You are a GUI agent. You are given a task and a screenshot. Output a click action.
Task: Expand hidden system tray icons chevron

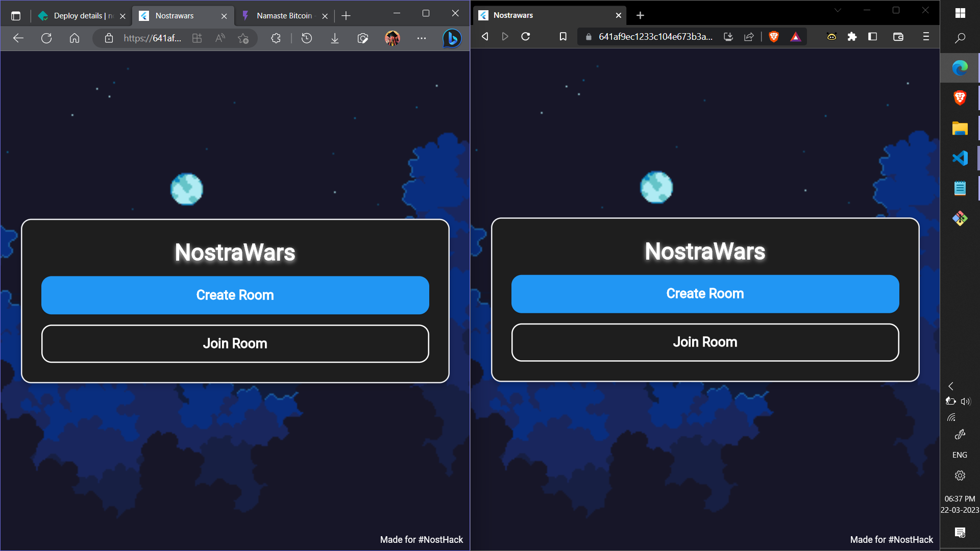pyautogui.click(x=951, y=386)
